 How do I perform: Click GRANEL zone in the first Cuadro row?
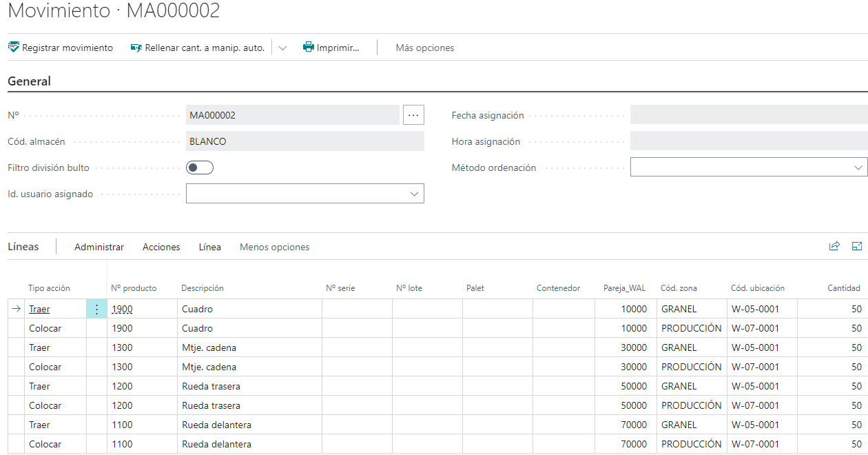click(x=679, y=310)
